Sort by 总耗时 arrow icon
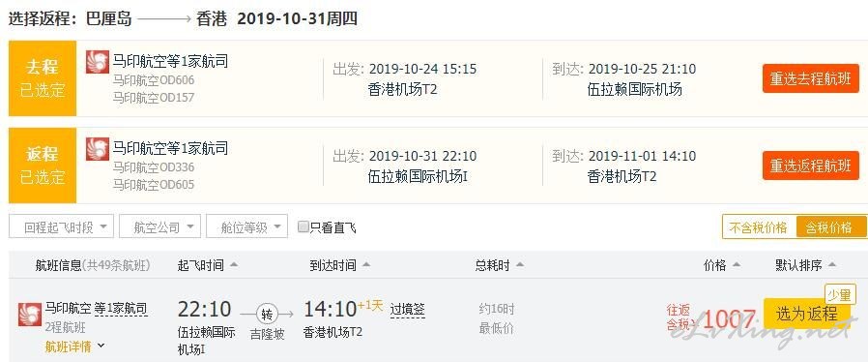 tap(519, 265)
